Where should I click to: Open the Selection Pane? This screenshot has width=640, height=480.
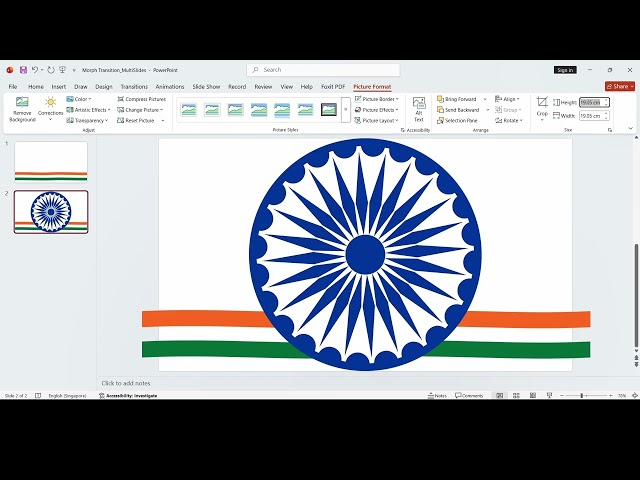tap(457, 120)
